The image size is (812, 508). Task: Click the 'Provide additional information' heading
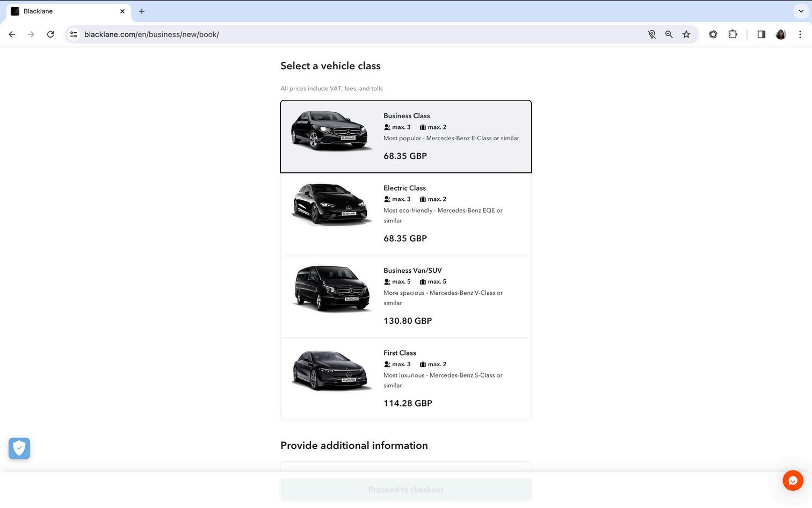tap(354, 446)
